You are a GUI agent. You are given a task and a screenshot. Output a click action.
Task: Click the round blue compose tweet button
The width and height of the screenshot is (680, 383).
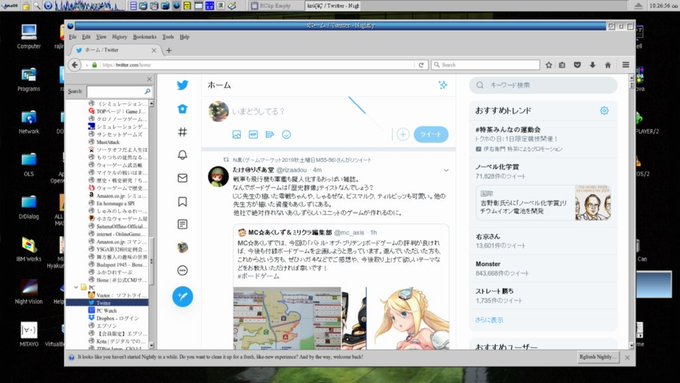tap(183, 297)
